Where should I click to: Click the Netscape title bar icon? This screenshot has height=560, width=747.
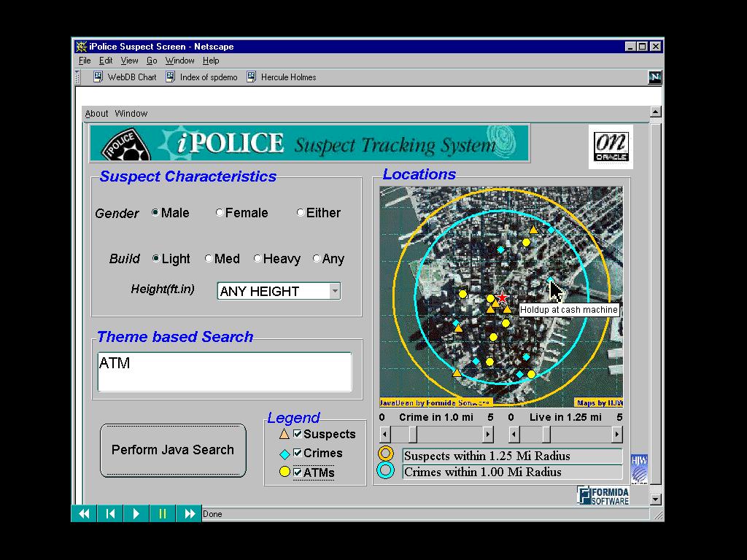coord(82,46)
